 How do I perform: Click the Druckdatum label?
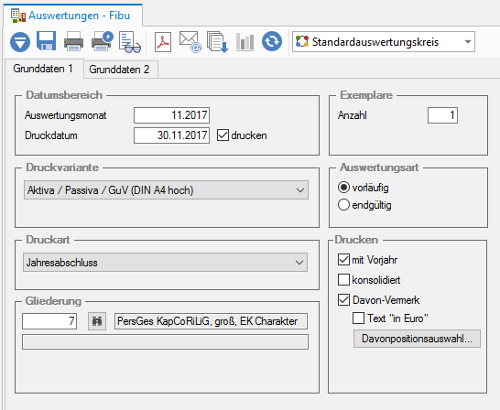coord(51,135)
